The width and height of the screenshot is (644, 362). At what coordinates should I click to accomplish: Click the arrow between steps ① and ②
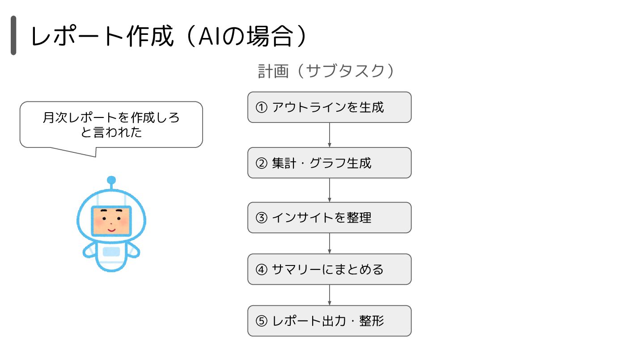click(x=330, y=135)
